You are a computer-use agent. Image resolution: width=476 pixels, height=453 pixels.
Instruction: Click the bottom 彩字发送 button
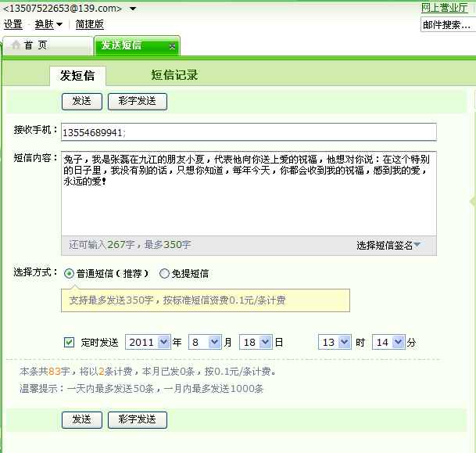pyautogui.click(x=138, y=420)
